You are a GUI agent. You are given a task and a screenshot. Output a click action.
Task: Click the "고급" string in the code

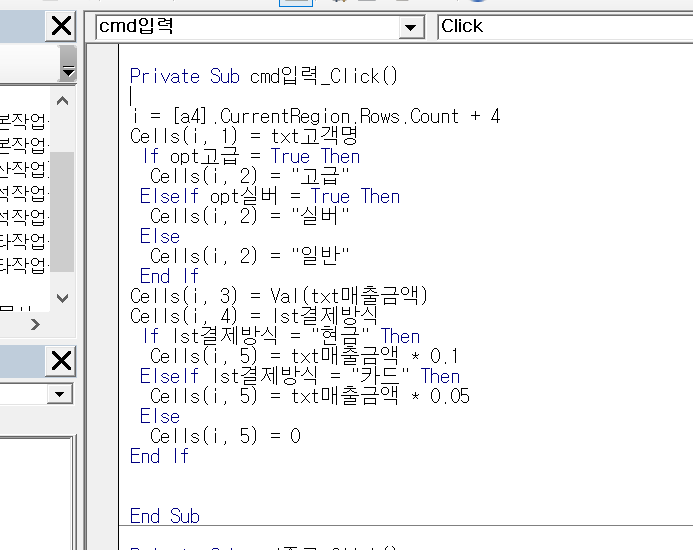[322, 176]
